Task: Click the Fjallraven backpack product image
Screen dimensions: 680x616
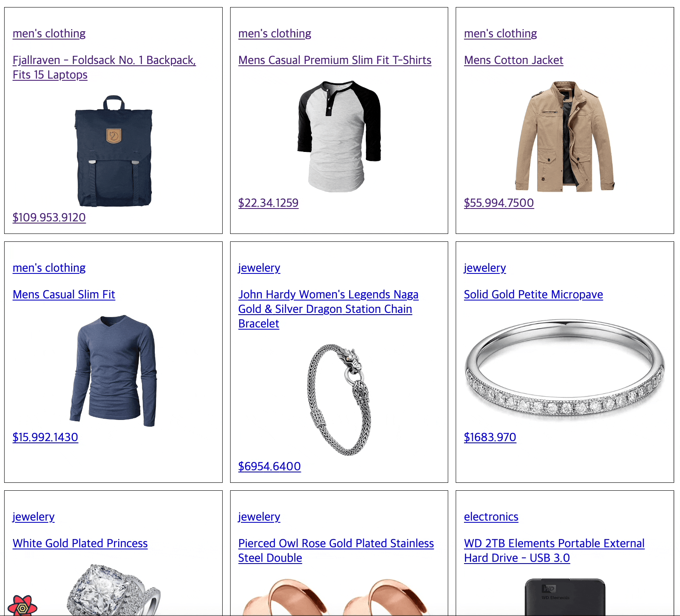Action: coord(114,151)
